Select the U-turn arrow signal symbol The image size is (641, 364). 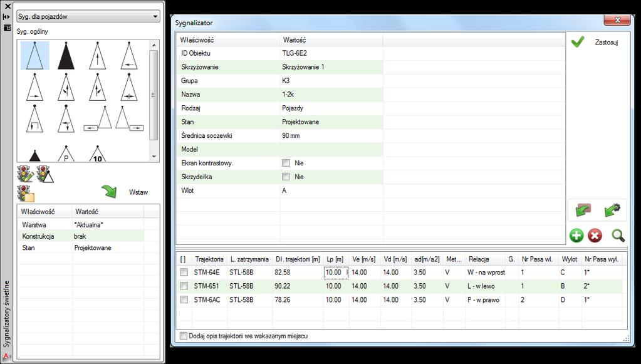34,118
